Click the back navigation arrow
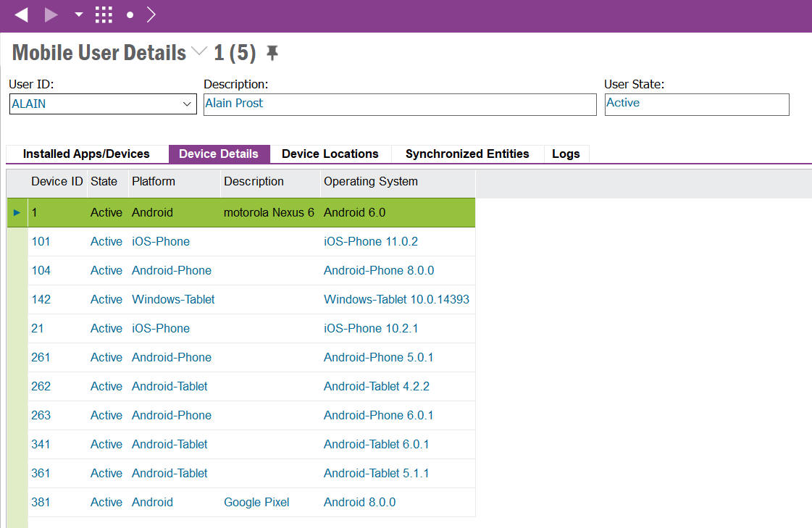 pyautogui.click(x=21, y=14)
